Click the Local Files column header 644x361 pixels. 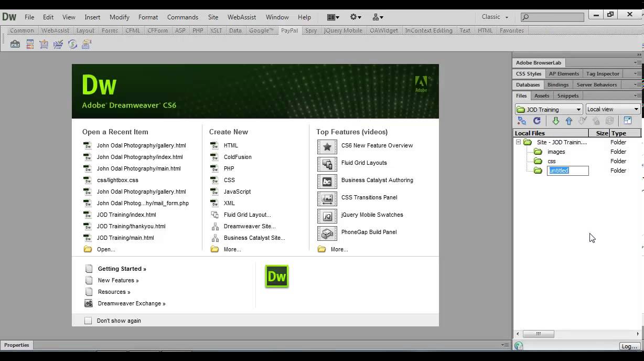click(551, 133)
